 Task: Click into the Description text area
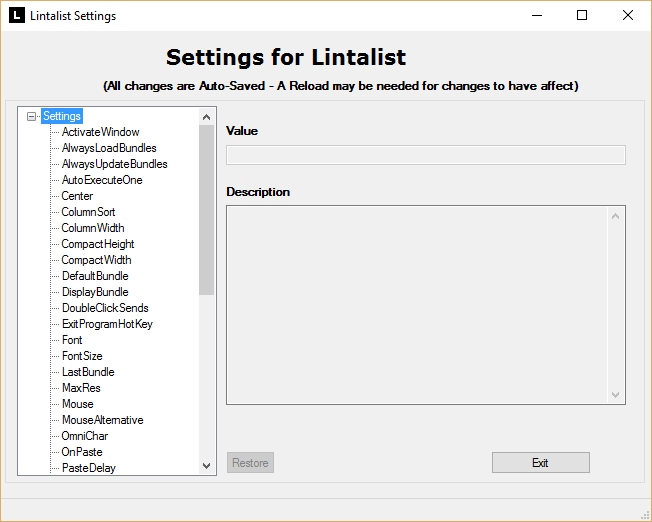click(415, 305)
